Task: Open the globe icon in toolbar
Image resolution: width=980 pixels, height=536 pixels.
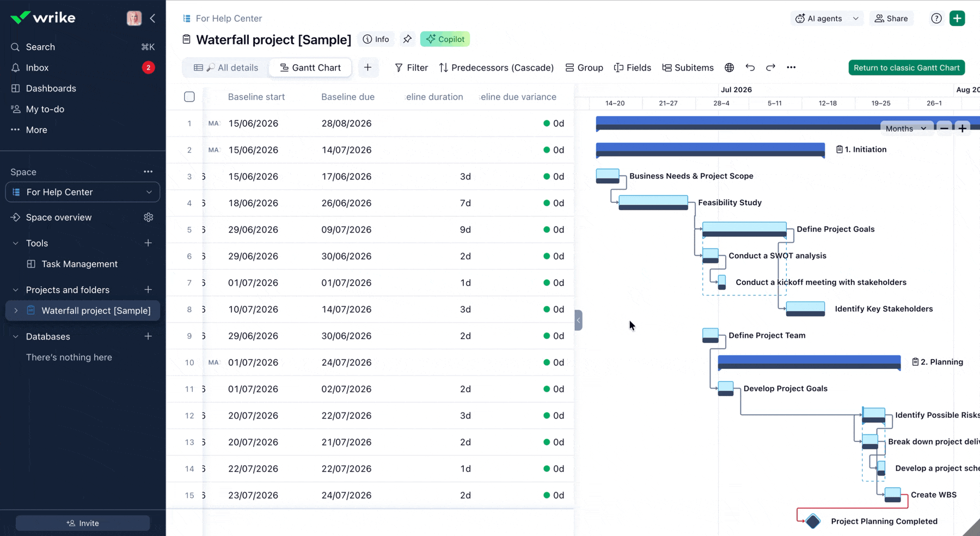Action: click(x=730, y=67)
